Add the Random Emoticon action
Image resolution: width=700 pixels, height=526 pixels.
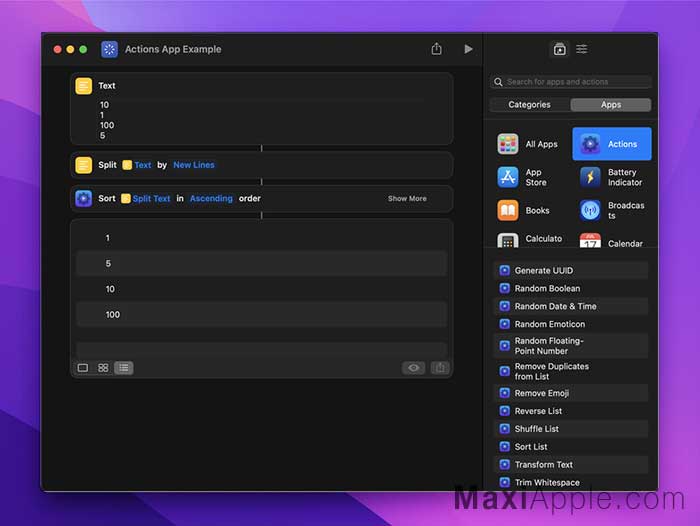tap(571, 324)
